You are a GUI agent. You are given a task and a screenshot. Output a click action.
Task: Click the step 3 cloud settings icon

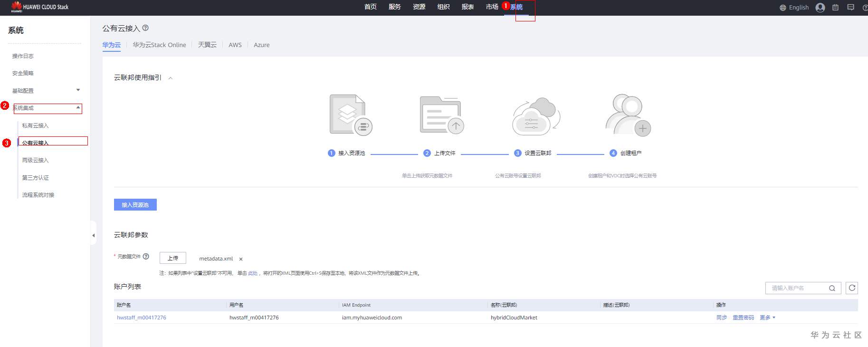coord(536,116)
